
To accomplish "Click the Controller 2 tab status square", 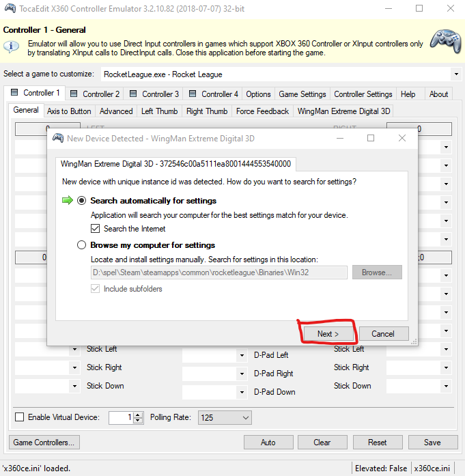I will (74, 94).
